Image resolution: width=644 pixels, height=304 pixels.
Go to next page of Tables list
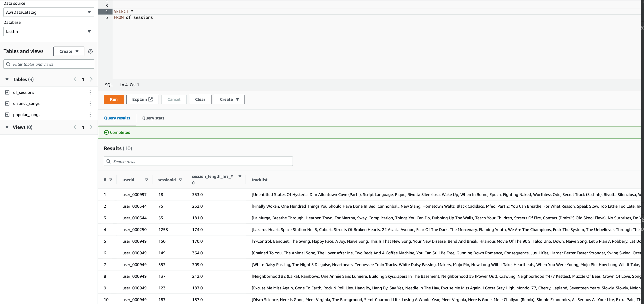coord(91,79)
